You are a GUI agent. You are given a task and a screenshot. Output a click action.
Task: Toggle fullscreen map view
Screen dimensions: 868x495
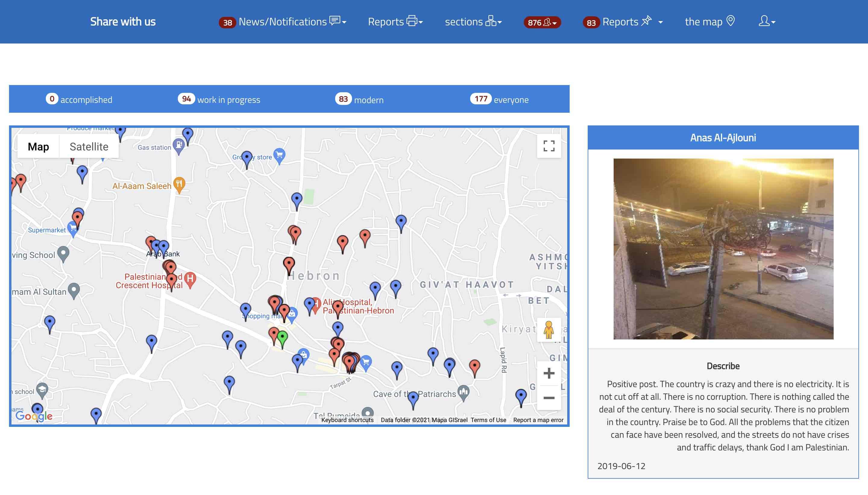[549, 146]
